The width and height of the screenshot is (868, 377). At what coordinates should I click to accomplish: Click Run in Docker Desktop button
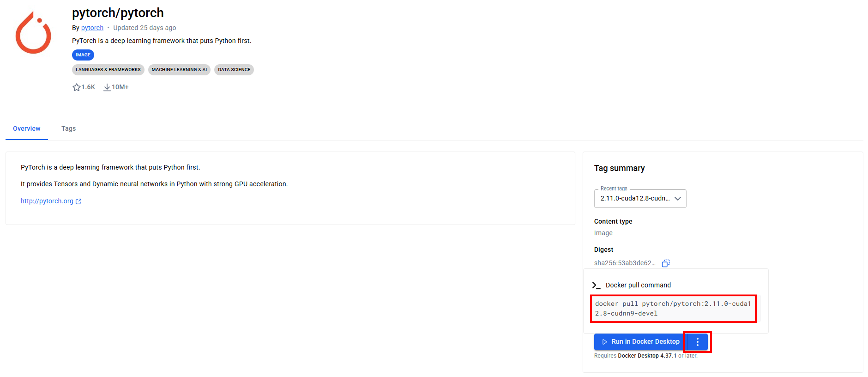coord(640,342)
